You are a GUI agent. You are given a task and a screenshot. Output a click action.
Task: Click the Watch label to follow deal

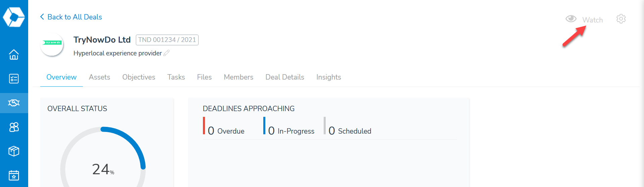point(592,20)
